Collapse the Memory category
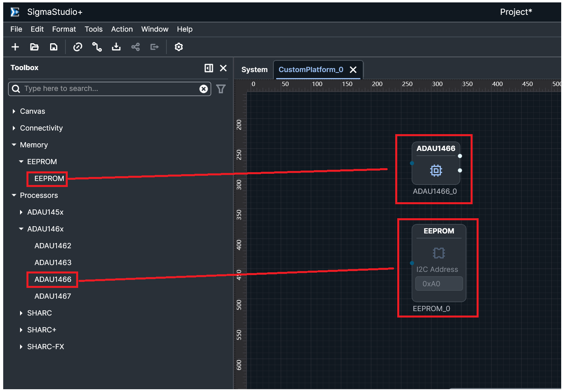The width and height of the screenshot is (564, 392). (x=14, y=145)
